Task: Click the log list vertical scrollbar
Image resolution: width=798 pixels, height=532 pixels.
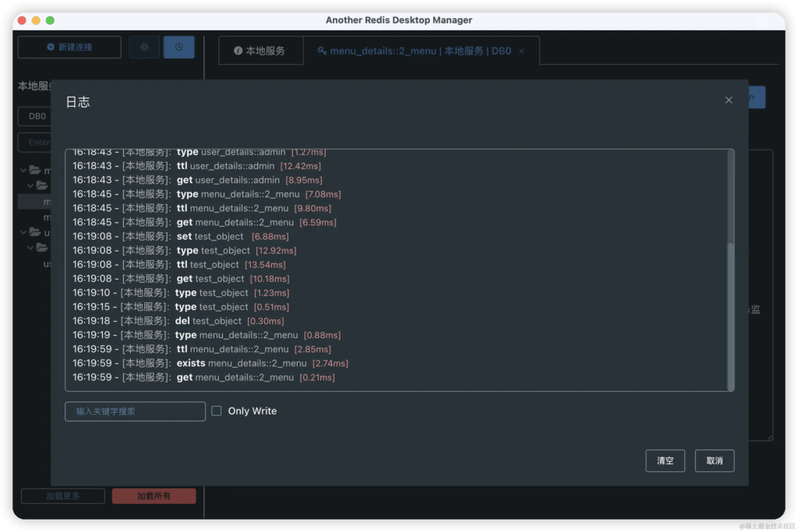Action: pos(730,312)
